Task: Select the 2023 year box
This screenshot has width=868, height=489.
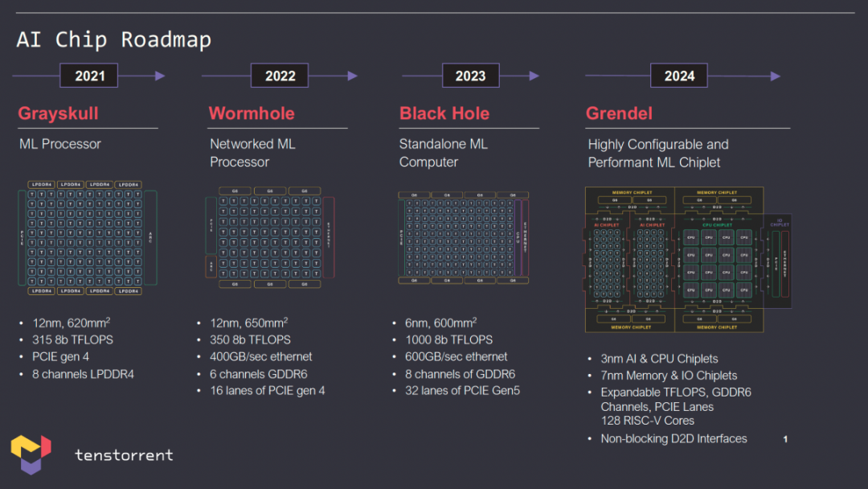Action: (x=470, y=76)
